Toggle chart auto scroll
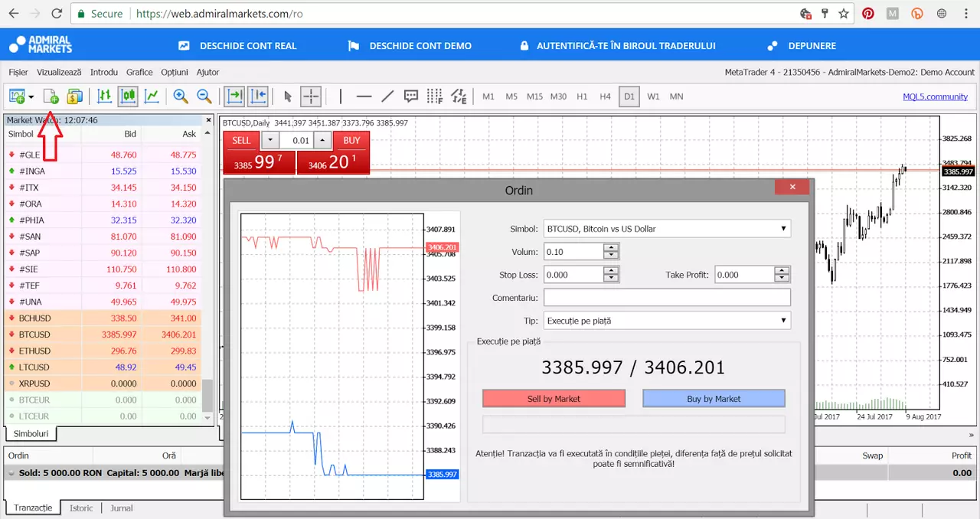 (234, 96)
